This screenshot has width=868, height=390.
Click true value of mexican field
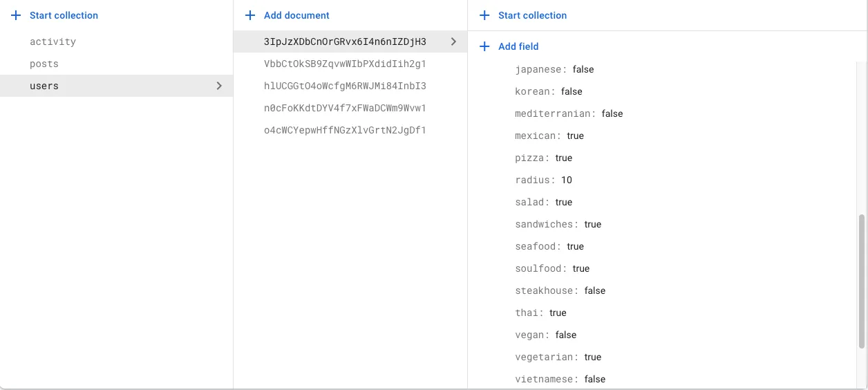pos(575,136)
